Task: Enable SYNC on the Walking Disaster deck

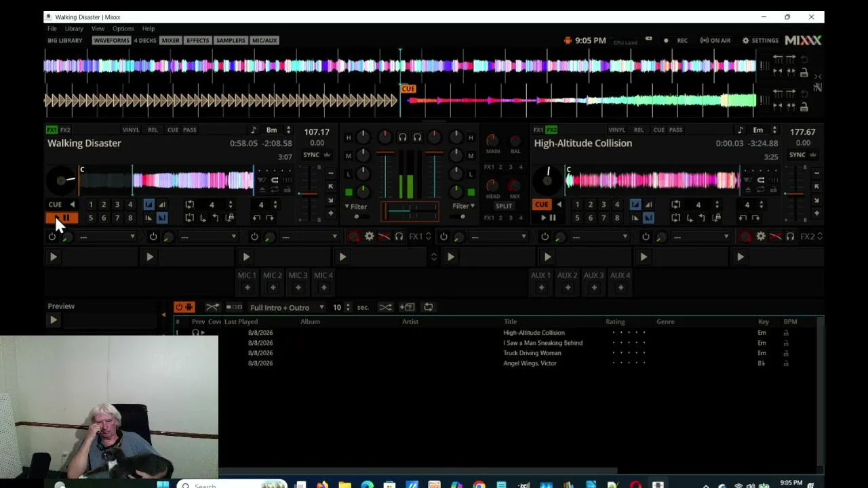Action: tap(311, 155)
